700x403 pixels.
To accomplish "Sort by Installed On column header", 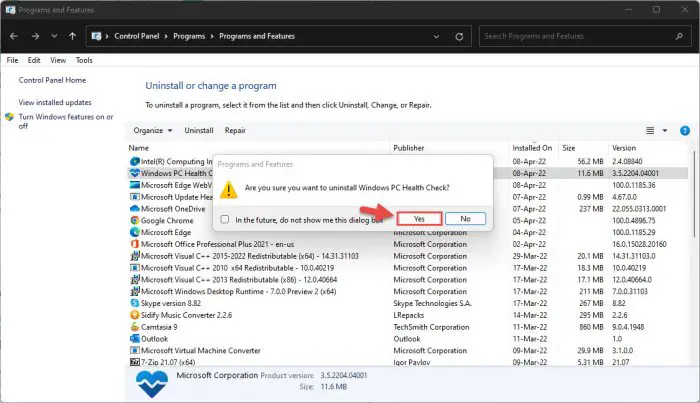I will coord(532,148).
